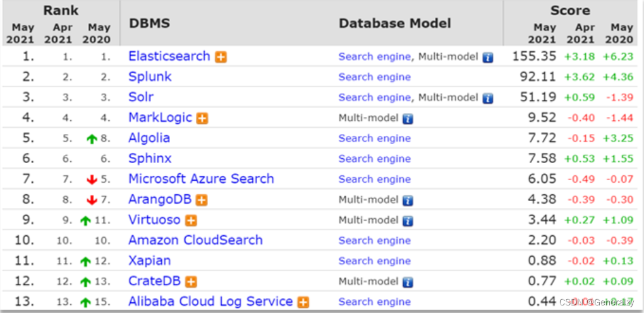The width and height of the screenshot is (644, 313).
Task: Click the score value 92.11
Action: [538, 77]
